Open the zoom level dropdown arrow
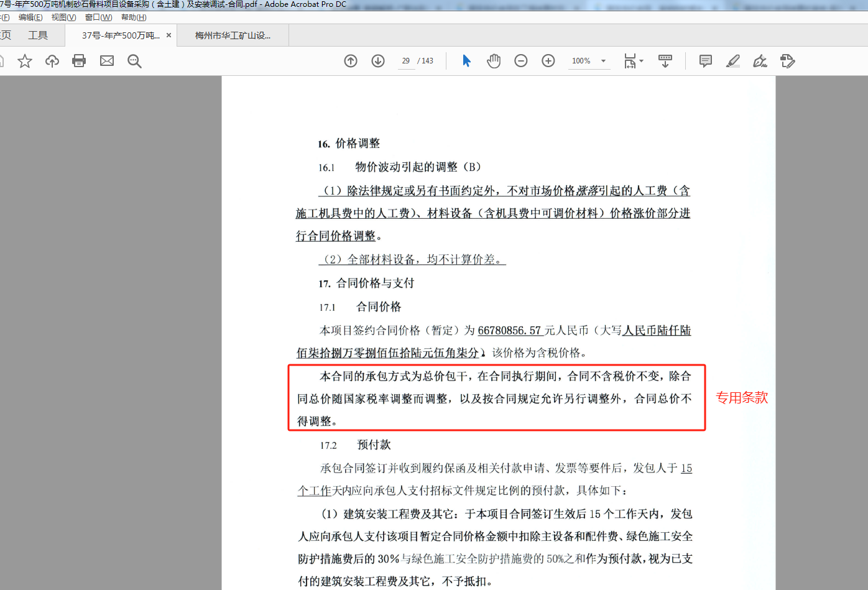 (603, 61)
